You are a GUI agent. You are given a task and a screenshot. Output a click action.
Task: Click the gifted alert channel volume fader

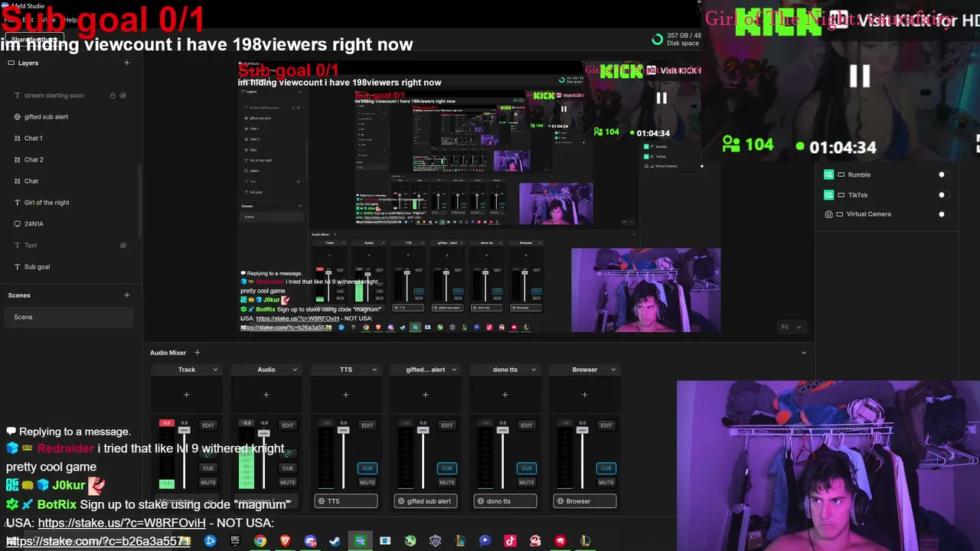pyautogui.click(x=423, y=431)
